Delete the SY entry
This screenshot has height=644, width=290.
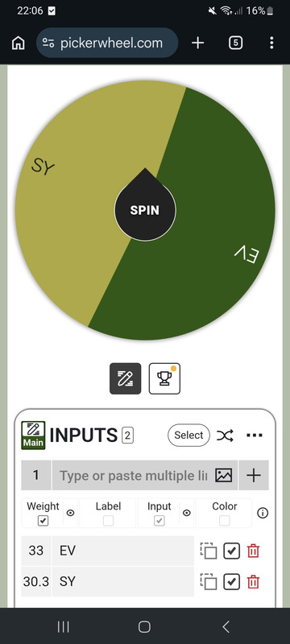pyautogui.click(x=254, y=581)
